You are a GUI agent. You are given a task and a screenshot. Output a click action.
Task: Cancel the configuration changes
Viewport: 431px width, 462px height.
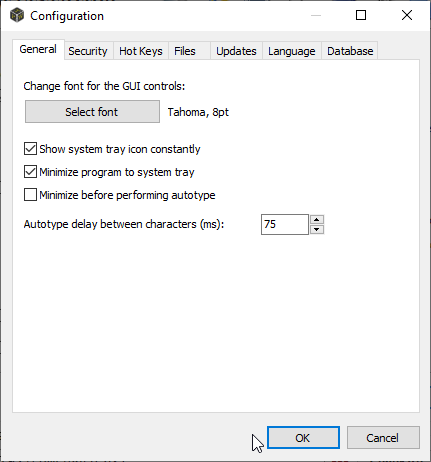[x=383, y=437]
